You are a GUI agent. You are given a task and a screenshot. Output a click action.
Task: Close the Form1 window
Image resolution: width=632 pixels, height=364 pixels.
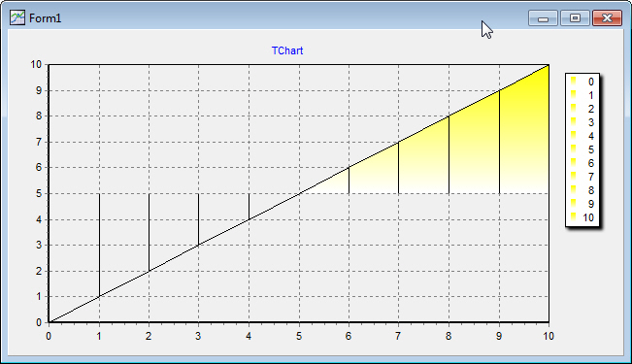pyautogui.click(x=607, y=18)
